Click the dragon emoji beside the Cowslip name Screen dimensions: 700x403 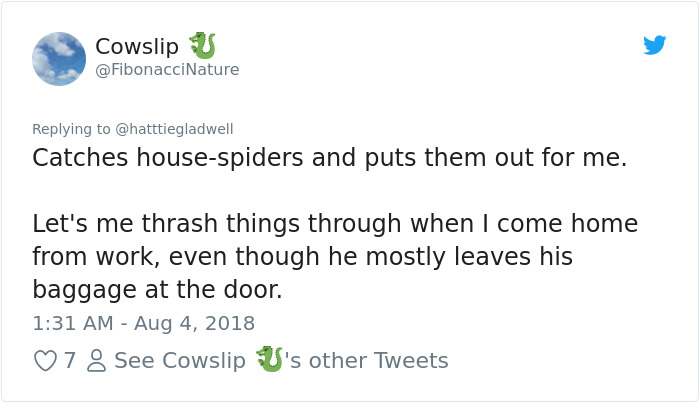(x=202, y=45)
